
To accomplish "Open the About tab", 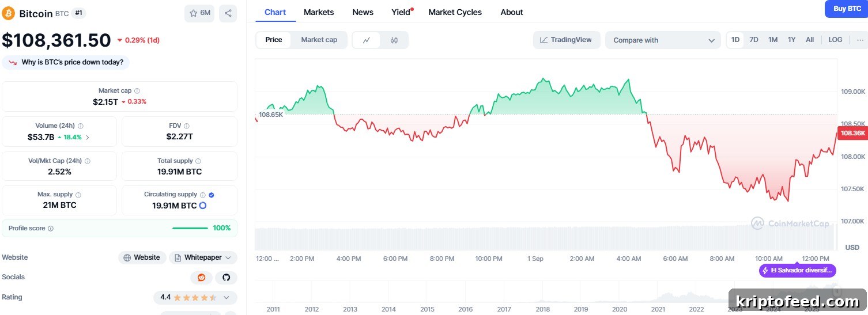I will pyautogui.click(x=512, y=12).
